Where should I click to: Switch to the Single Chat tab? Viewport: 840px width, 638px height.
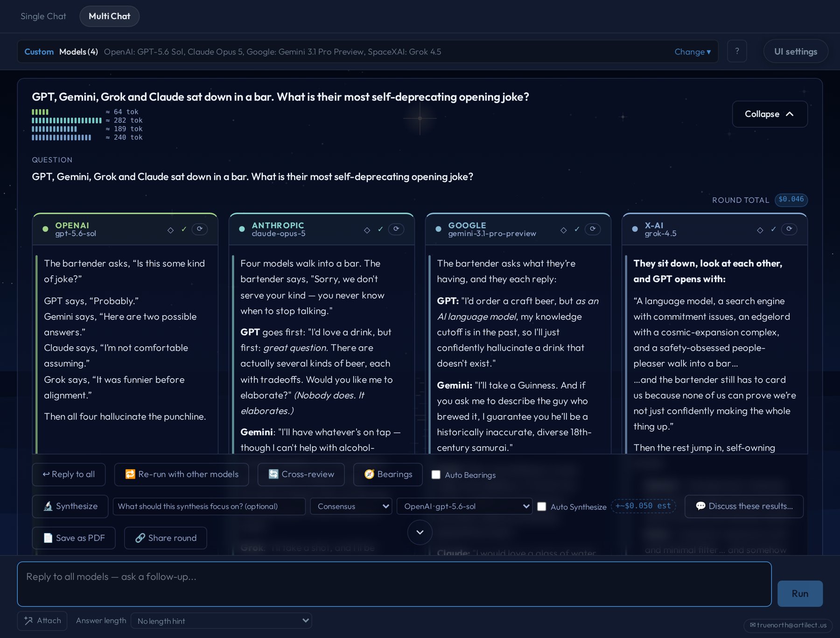(43, 16)
